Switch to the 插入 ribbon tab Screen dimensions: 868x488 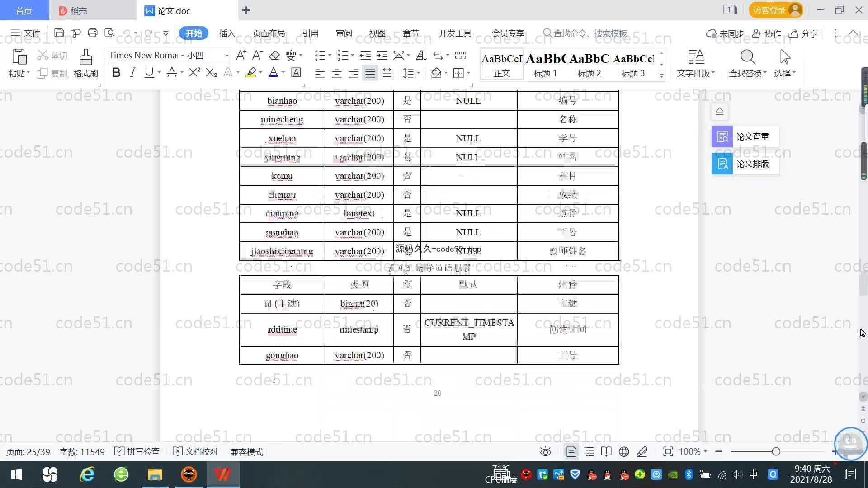[227, 33]
